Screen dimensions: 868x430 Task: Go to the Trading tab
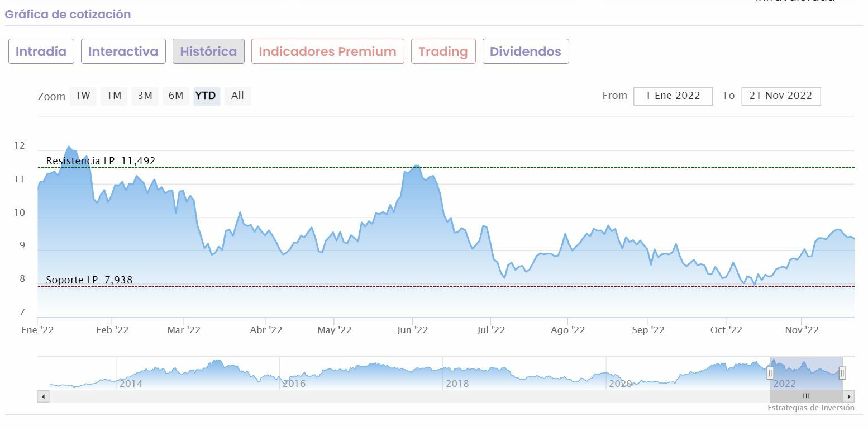pos(443,51)
